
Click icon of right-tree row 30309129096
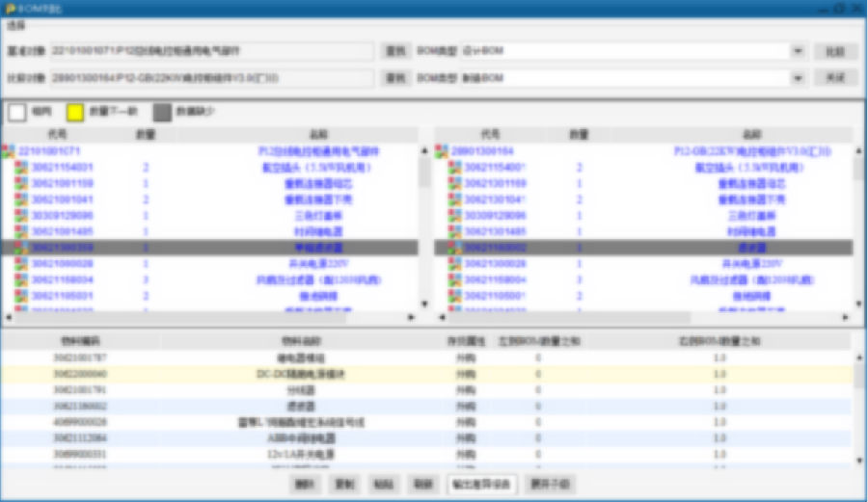point(454,215)
